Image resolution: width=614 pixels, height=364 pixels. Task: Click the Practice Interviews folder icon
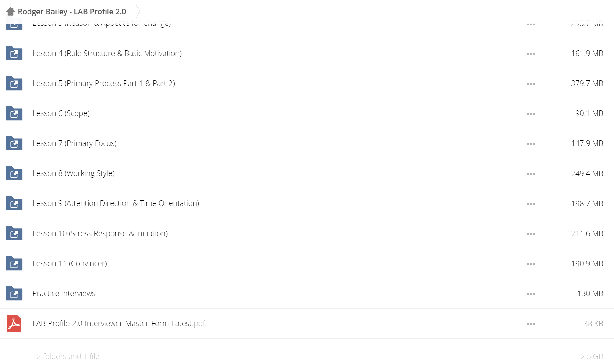coord(14,293)
